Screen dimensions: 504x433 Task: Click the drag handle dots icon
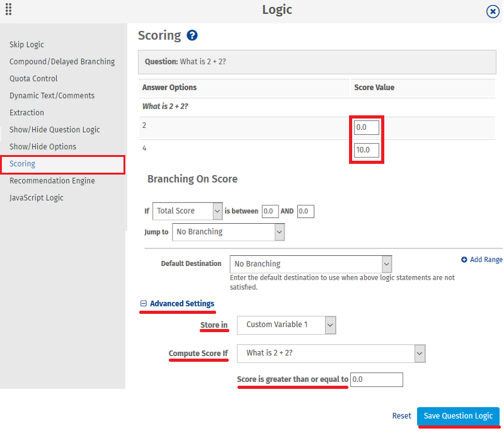(x=9, y=10)
